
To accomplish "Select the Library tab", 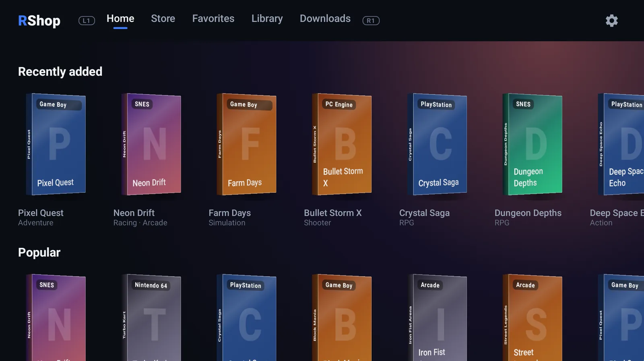I will 267,19.
